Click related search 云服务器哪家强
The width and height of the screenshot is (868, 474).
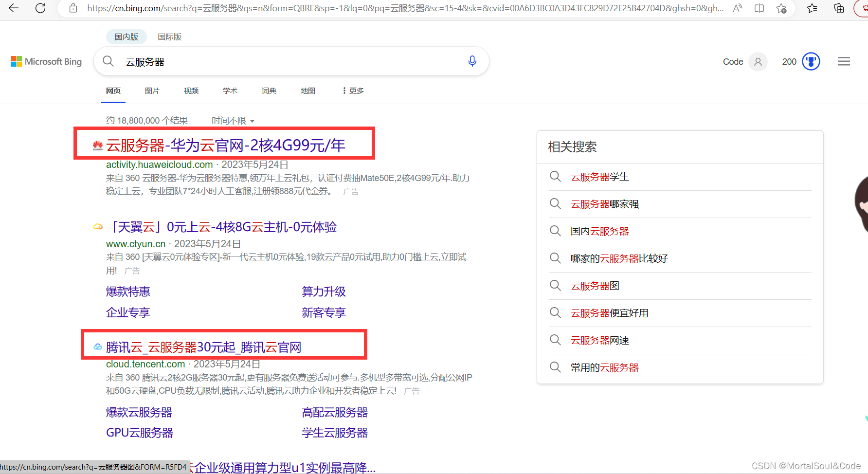pyautogui.click(x=605, y=204)
